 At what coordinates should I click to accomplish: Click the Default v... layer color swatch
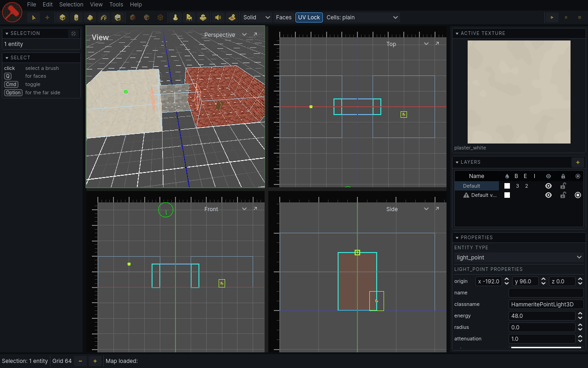pos(507,195)
